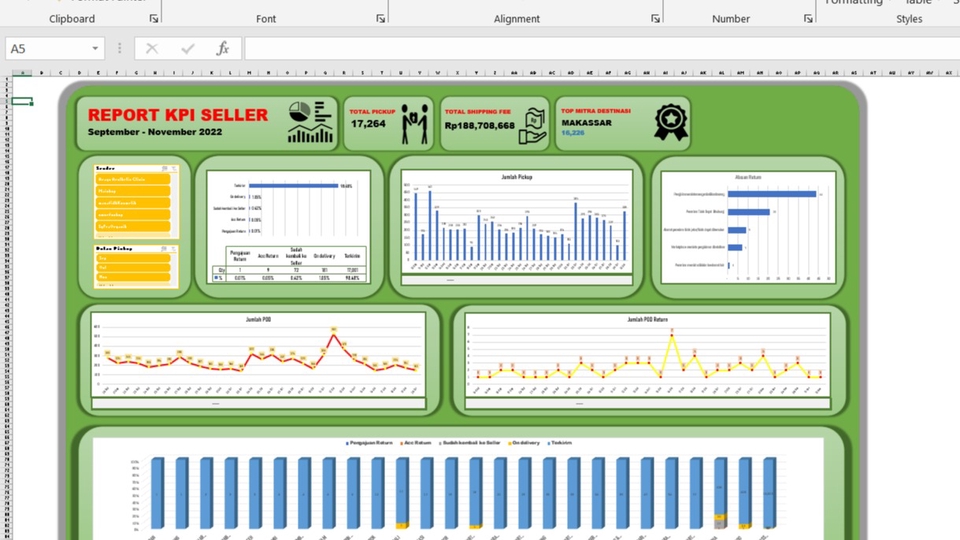Select the Jumlah Pickup bar chart
This screenshot has width=960, height=540.
(517, 222)
